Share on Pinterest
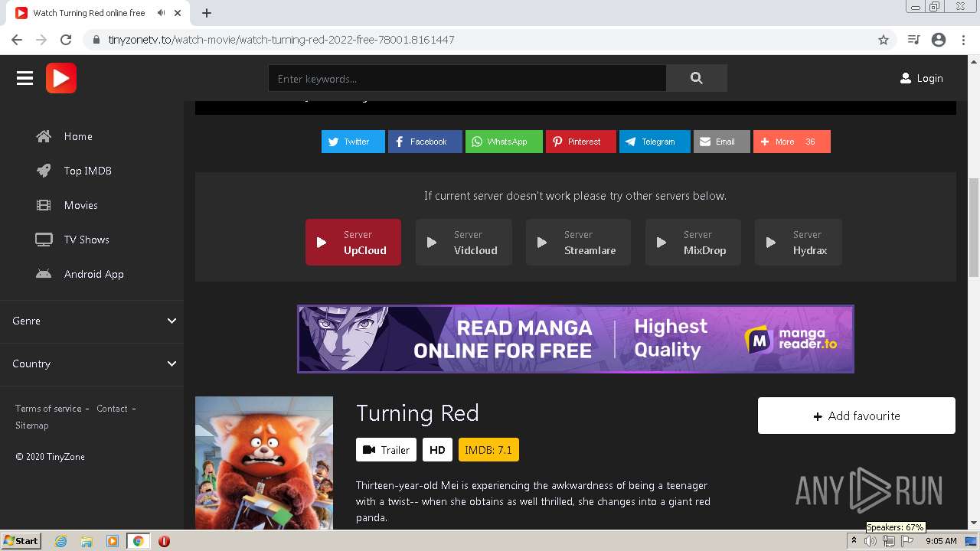The height and width of the screenshot is (551, 980). [x=580, y=142]
